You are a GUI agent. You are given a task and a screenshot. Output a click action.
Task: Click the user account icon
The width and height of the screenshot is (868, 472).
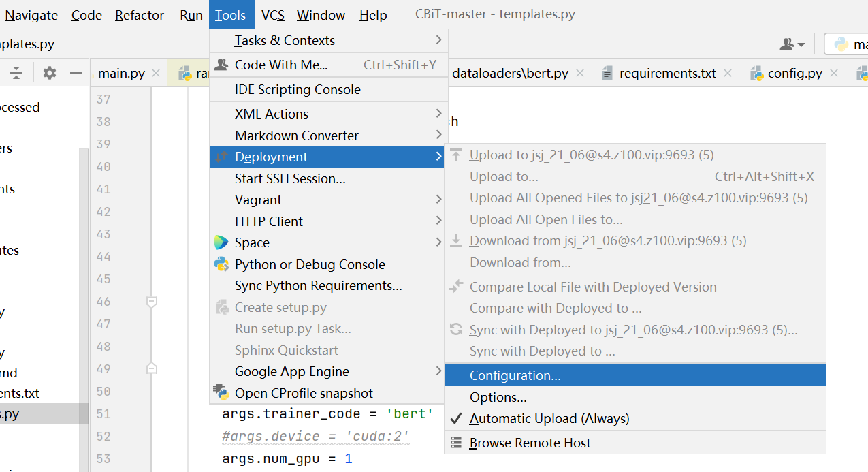coord(792,44)
